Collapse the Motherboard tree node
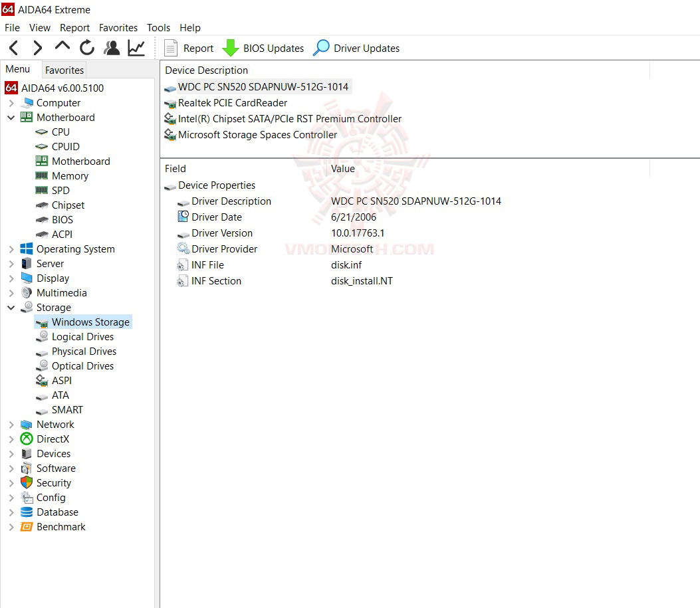 coord(11,118)
